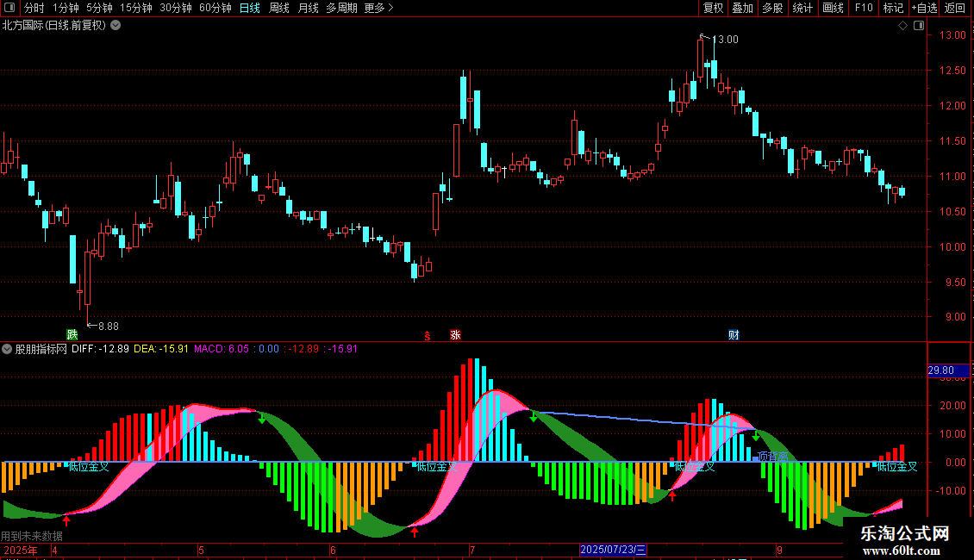The width and height of the screenshot is (974, 560).
Task: Click the window split icon in chart corner
Action: (x=919, y=25)
